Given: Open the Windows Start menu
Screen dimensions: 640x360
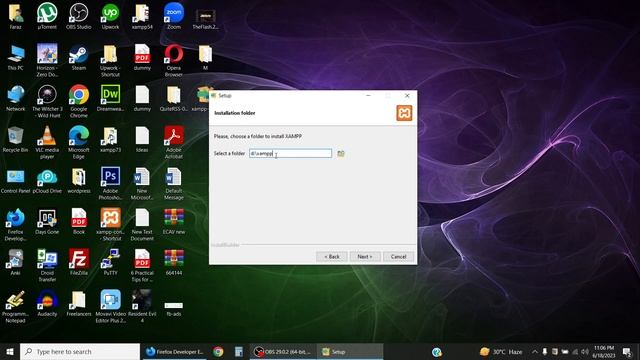Looking at the screenshot, I should pos(10,351).
